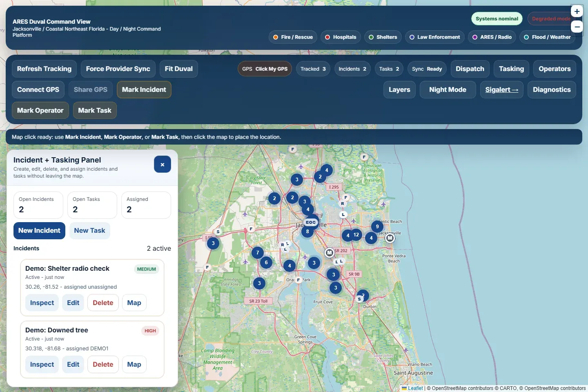This screenshot has height=392, width=588.
Task: Create a New Task
Action: 89,231
